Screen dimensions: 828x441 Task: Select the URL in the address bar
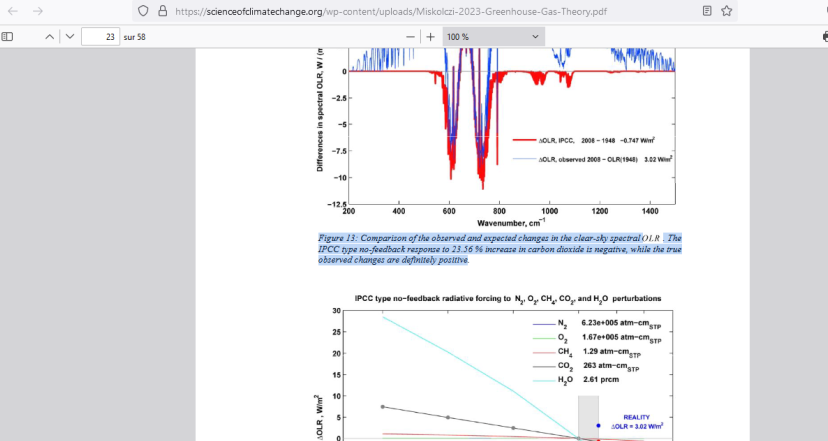[x=391, y=11]
